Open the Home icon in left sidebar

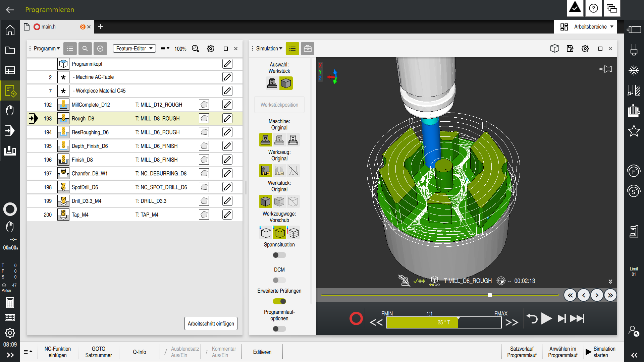(x=10, y=30)
